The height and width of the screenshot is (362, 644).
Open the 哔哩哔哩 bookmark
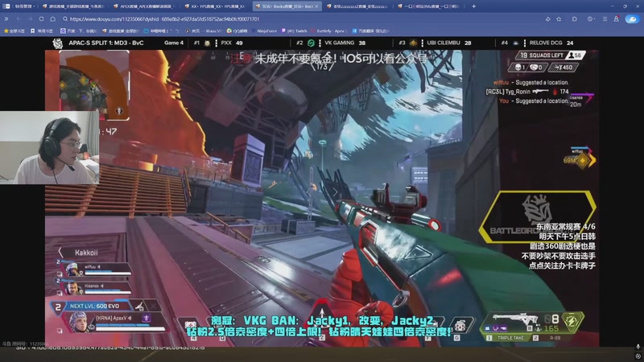click(162, 31)
